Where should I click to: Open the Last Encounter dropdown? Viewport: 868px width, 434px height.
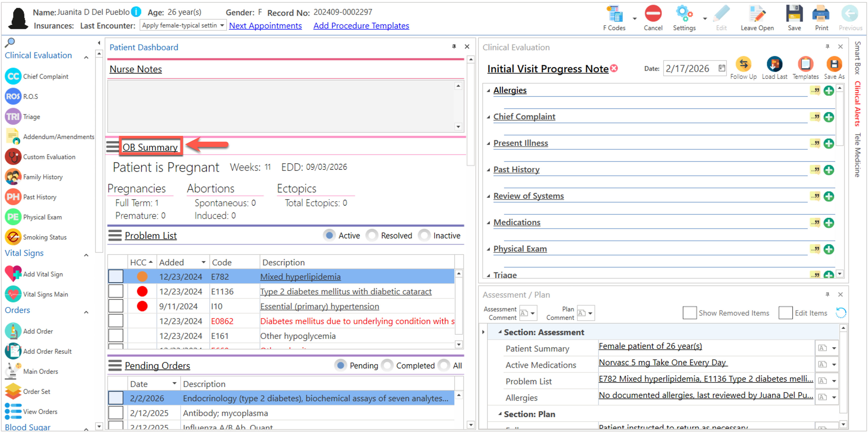pyautogui.click(x=222, y=26)
